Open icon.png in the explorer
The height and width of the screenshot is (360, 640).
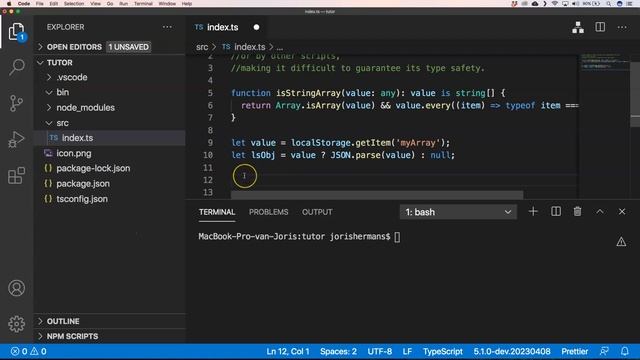73,153
